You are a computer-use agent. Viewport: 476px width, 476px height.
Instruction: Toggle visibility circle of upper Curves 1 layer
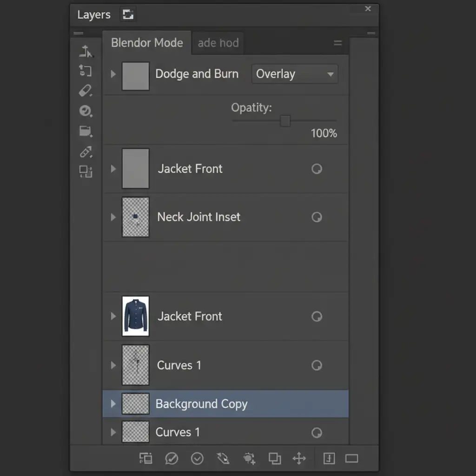tap(317, 365)
